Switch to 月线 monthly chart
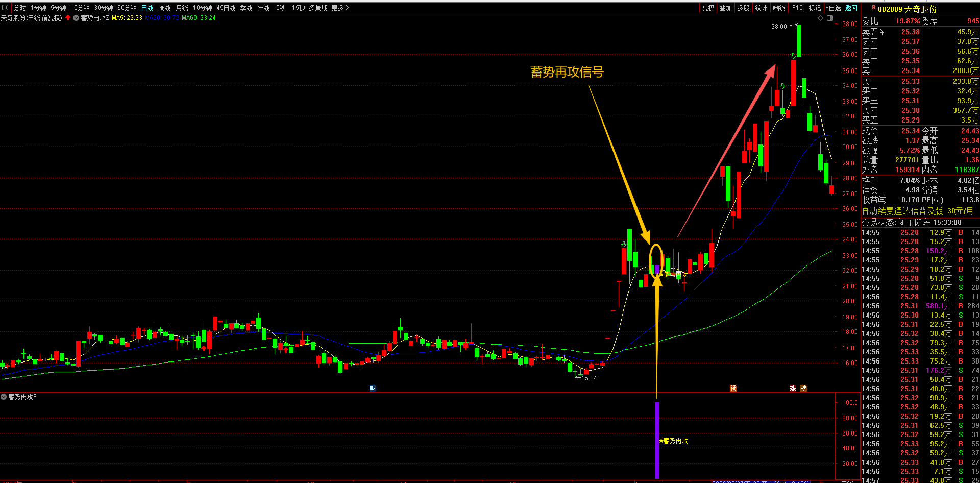The width and height of the screenshot is (980, 483). coord(182,8)
